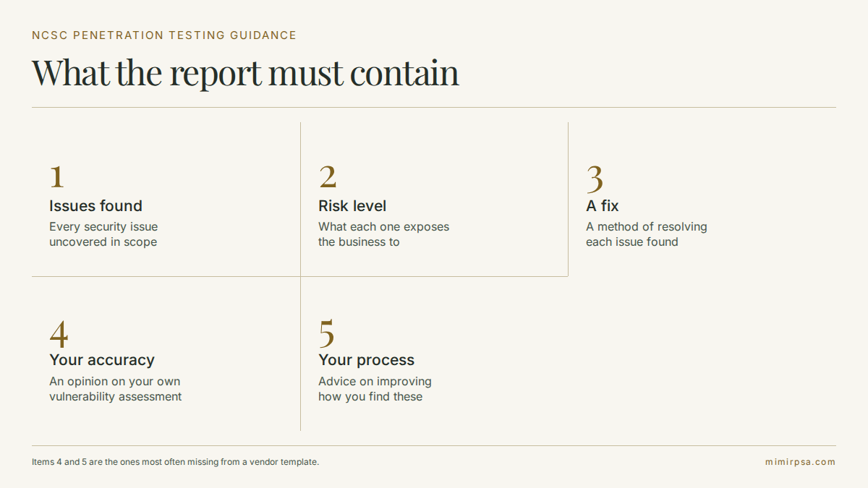Open the mimirpsa.com link in the footer
This screenshot has width=868, height=488.
800,462
